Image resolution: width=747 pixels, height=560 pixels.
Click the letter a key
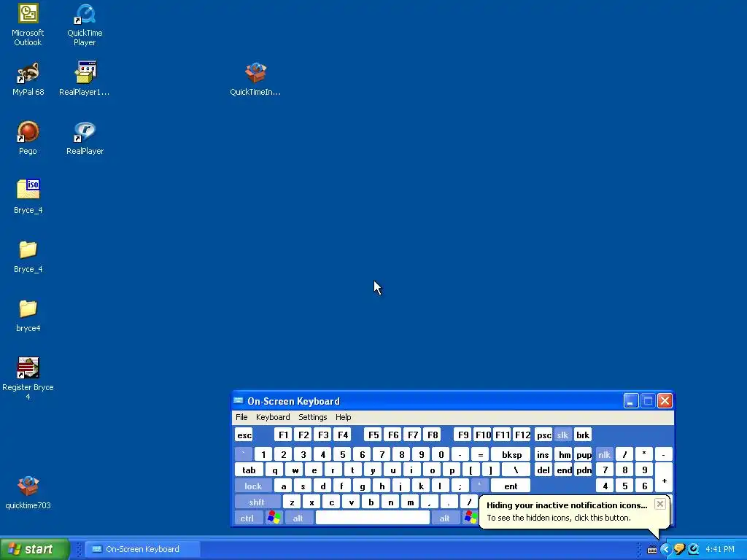coord(284,486)
